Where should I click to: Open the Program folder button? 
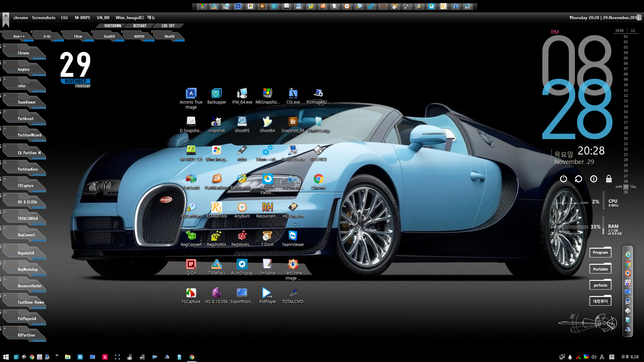pos(600,252)
